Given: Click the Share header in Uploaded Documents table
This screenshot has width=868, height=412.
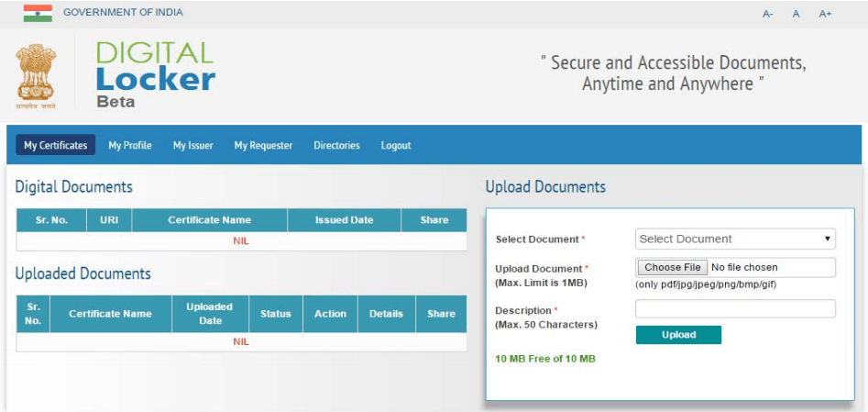Looking at the screenshot, I should [x=441, y=314].
